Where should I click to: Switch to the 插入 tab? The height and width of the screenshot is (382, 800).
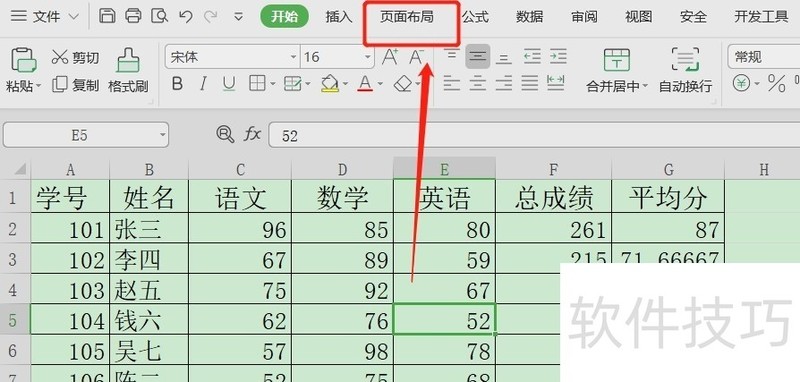tap(339, 17)
